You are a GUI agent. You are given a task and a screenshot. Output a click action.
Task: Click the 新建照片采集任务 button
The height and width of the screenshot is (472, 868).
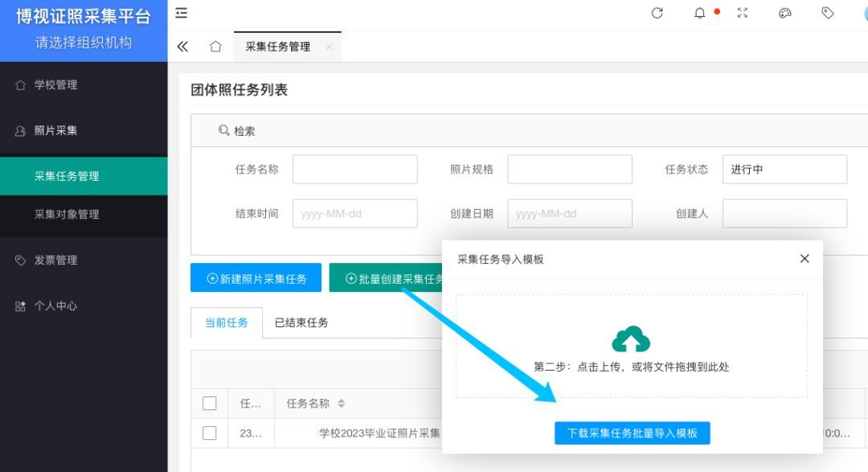(x=256, y=277)
